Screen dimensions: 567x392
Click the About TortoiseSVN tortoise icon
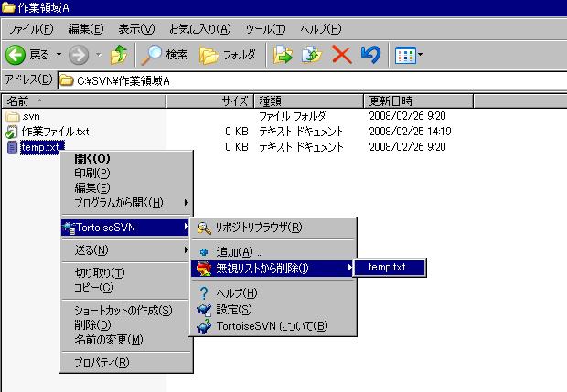tap(204, 326)
